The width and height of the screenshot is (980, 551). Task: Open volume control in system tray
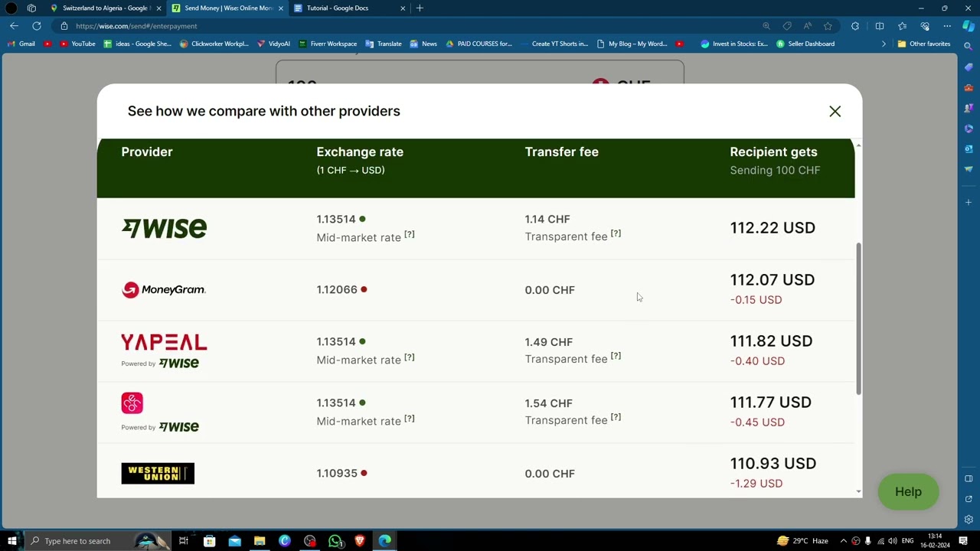[892, 541]
